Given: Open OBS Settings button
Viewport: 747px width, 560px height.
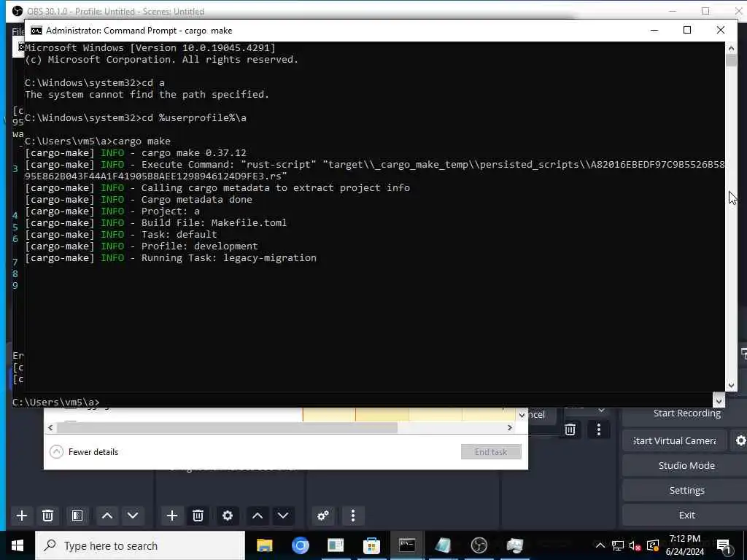Looking at the screenshot, I should tap(686, 491).
